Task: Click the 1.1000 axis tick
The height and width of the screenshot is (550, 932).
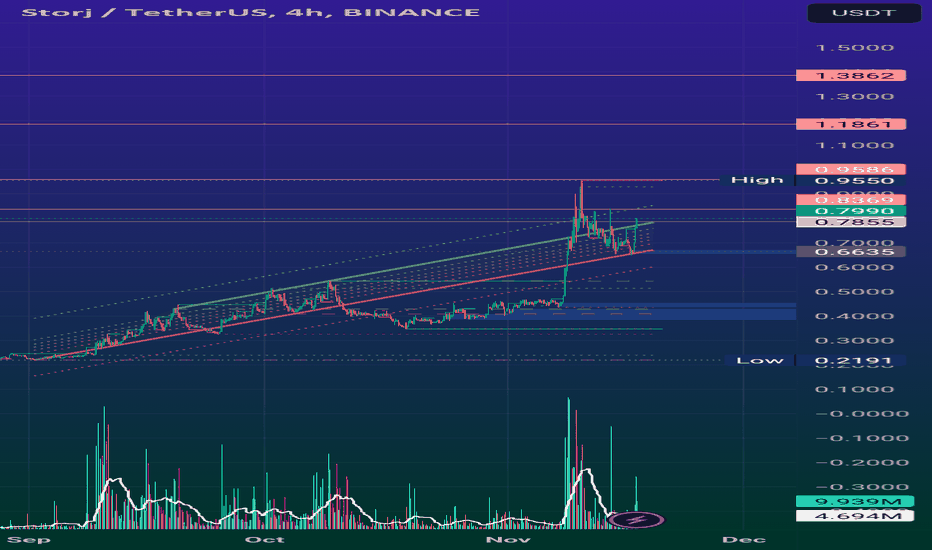Action: pos(855,145)
